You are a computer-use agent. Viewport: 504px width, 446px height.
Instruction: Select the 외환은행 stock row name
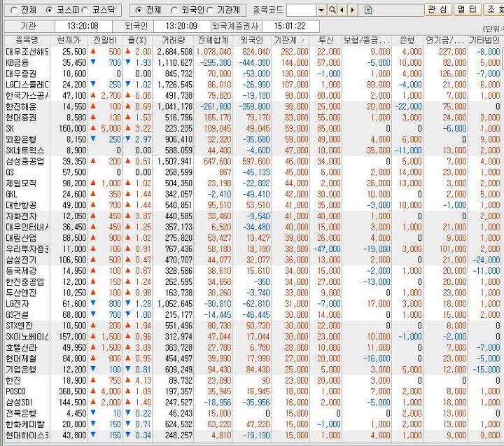point(21,139)
